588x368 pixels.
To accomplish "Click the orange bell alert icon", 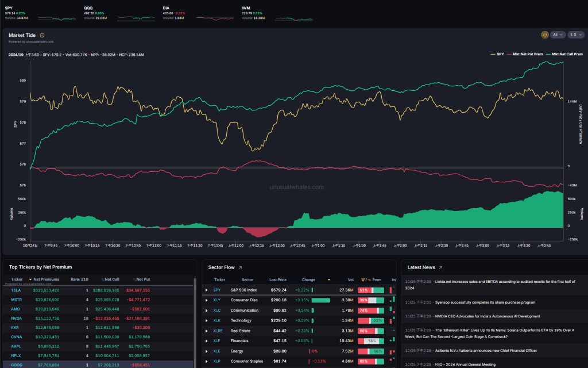I will (x=544, y=35).
